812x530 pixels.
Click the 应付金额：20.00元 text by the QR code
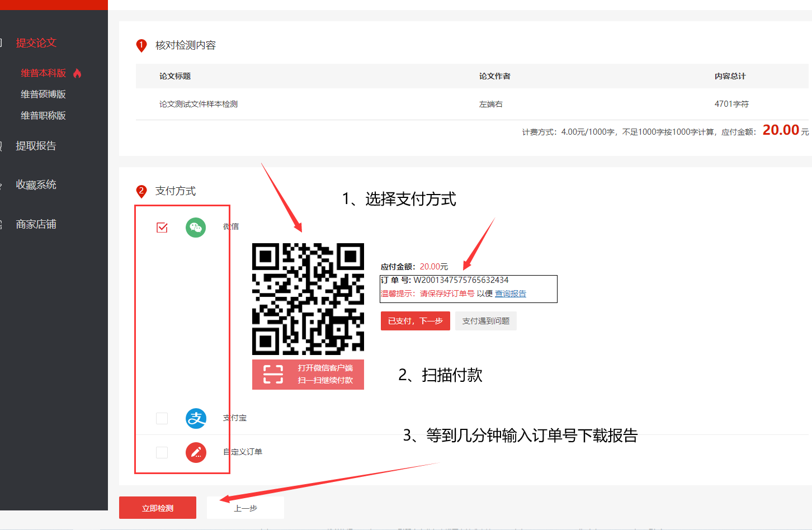pos(414,267)
